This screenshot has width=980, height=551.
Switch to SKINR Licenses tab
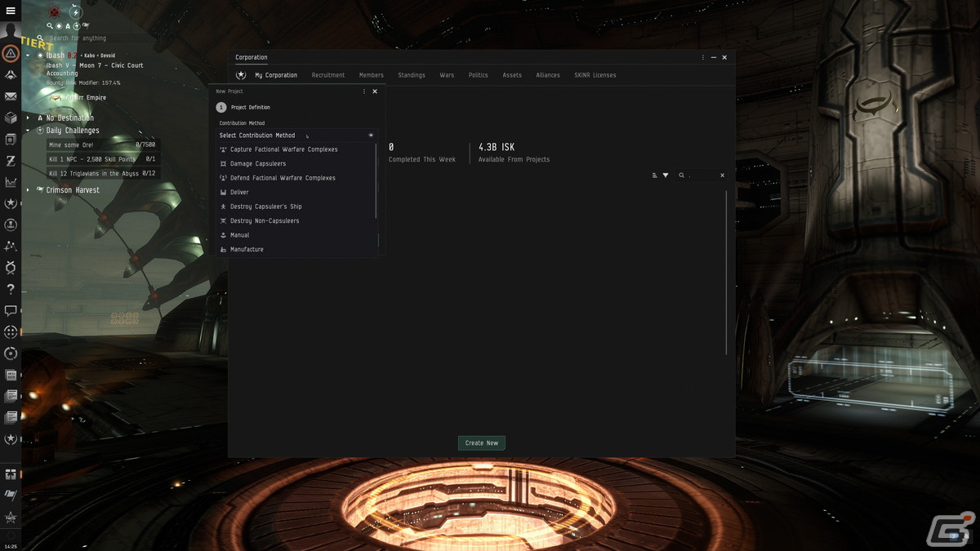coord(595,75)
